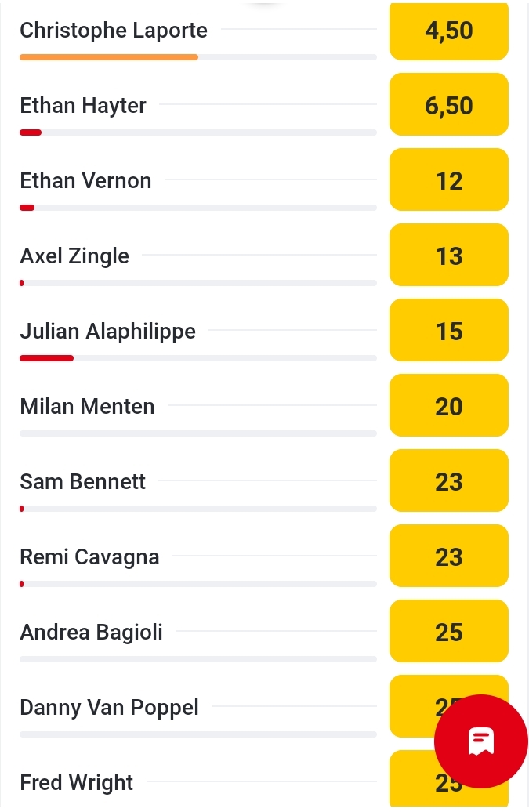
Task: Tap the 12 odds for Ethan Vernon
Action: point(448,180)
